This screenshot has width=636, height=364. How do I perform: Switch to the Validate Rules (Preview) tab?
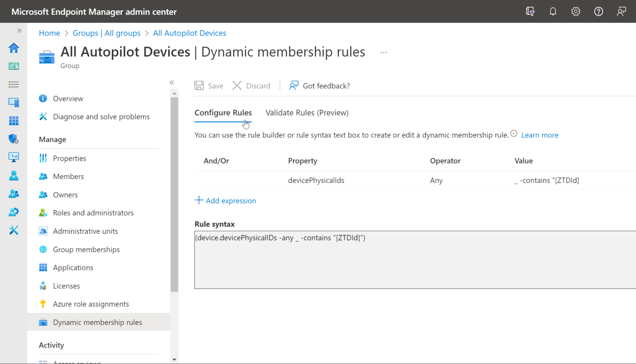tap(307, 113)
